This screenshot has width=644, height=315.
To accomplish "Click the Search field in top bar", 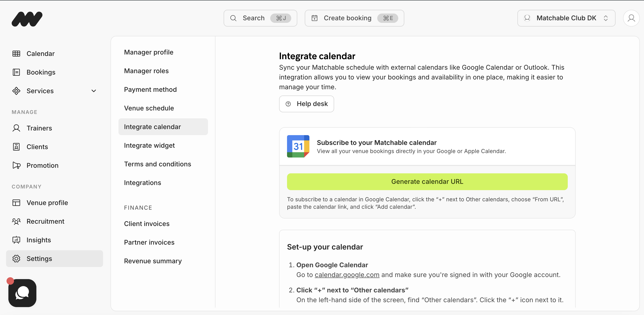I will tap(260, 18).
